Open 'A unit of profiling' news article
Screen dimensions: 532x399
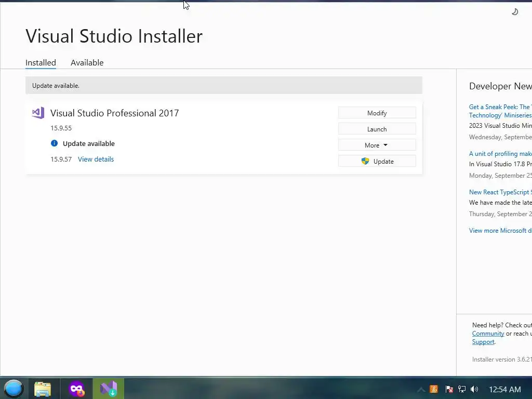(500, 154)
